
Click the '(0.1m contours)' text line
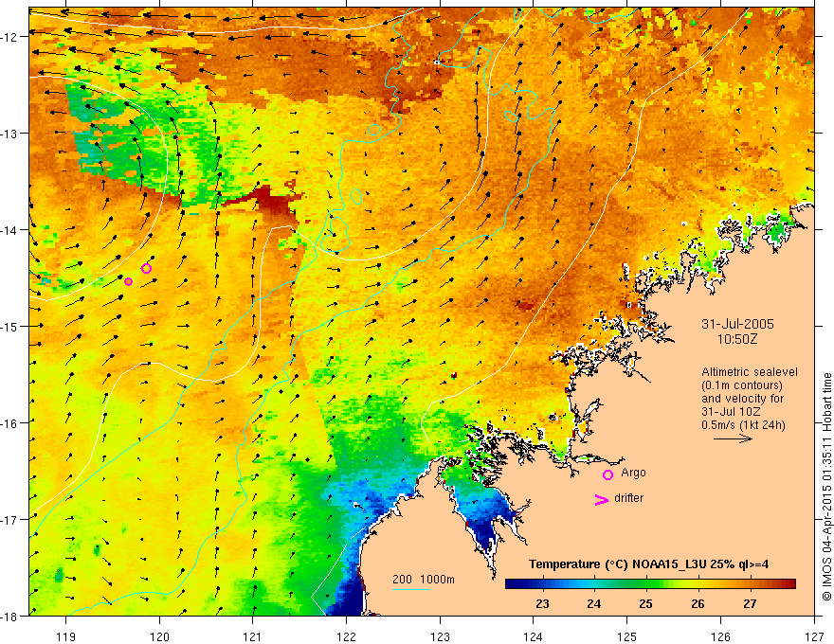[742, 385]
